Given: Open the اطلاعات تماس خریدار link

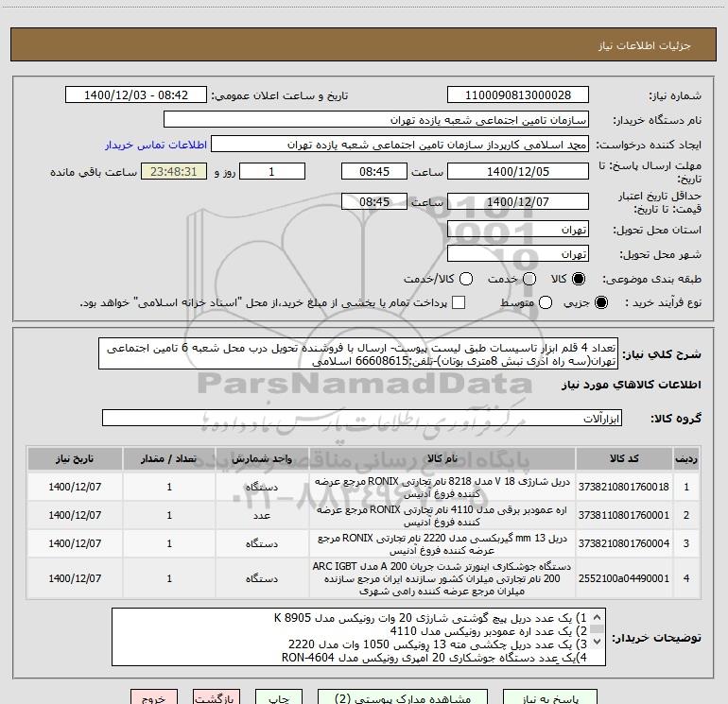Looking at the screenshot, I should 156,145.
